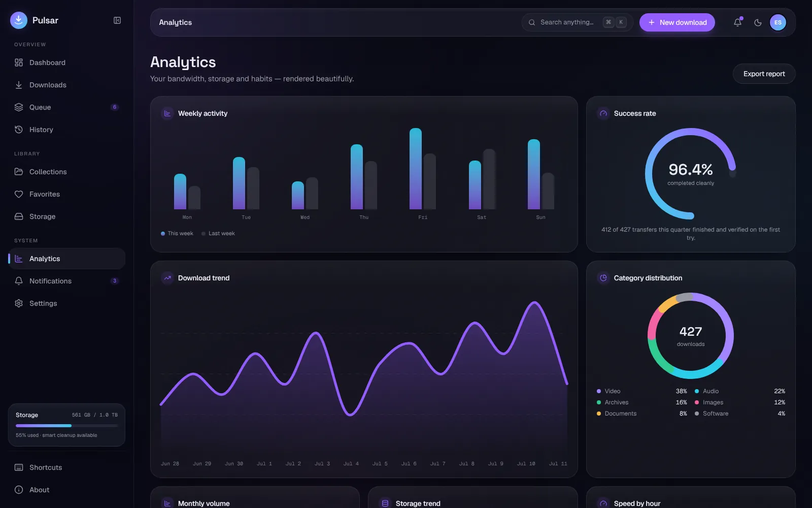
Task: Click the Jun 28 label on trend axis
Action: [x=170, y=464]
